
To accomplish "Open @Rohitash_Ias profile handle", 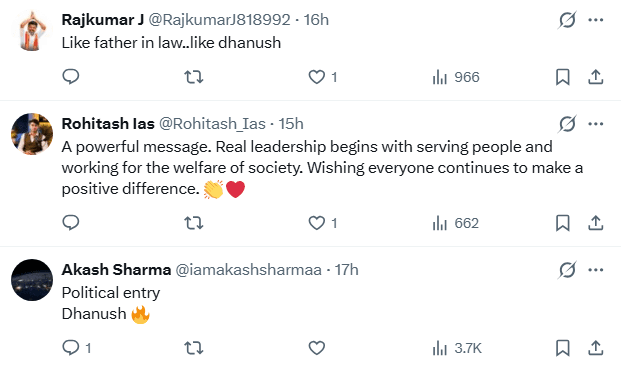I will [x=212, y=124].
